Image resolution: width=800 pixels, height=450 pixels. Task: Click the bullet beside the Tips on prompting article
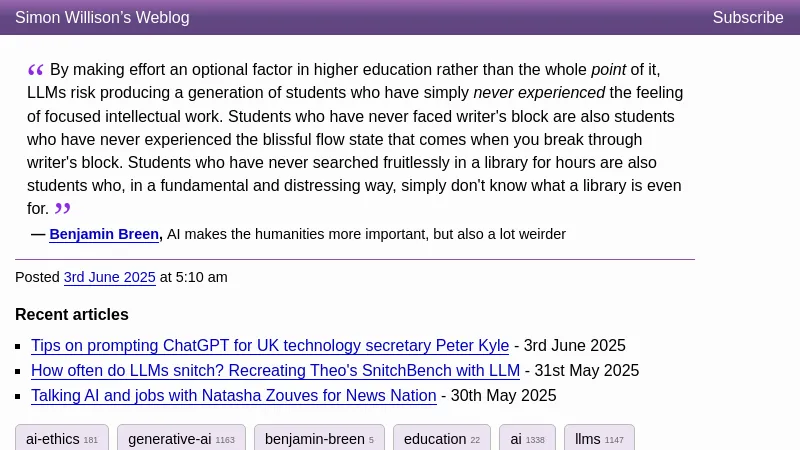pyautogui.click(x=19, y=346)
